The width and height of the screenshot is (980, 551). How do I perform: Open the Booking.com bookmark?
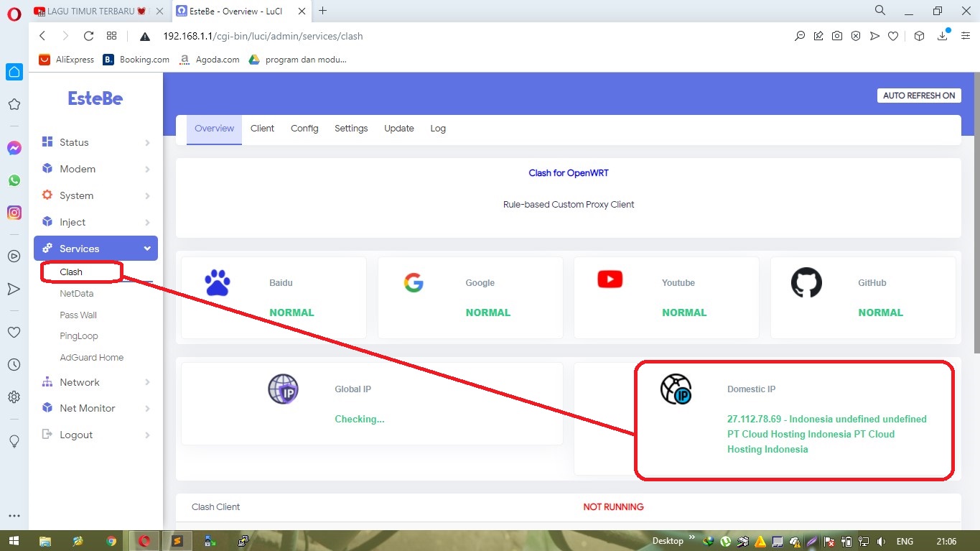[x=136, y=60]
